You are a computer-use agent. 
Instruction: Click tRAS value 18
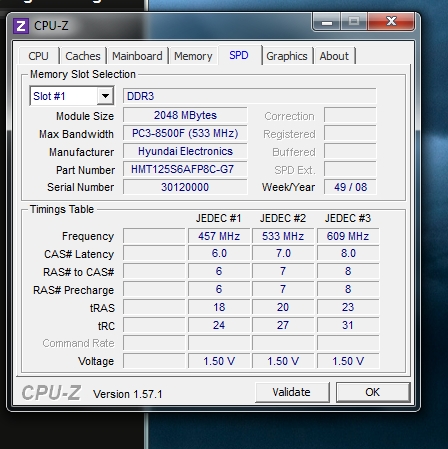pos(219,307)
